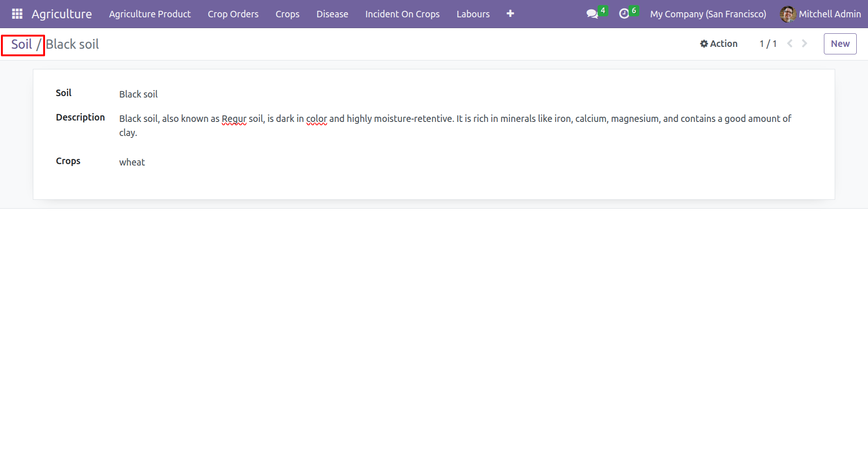Click the Agriculture app title
The image size is (868, 453).
(x=61, y=14)
